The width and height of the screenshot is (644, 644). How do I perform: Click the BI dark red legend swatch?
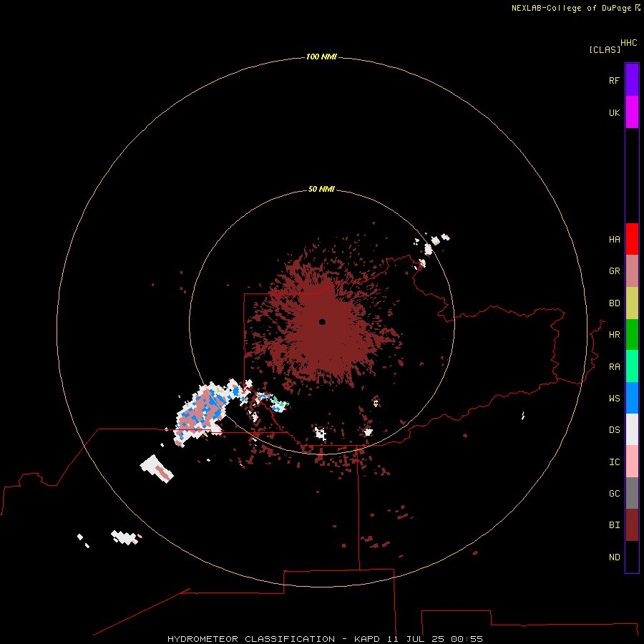point(632,525)
